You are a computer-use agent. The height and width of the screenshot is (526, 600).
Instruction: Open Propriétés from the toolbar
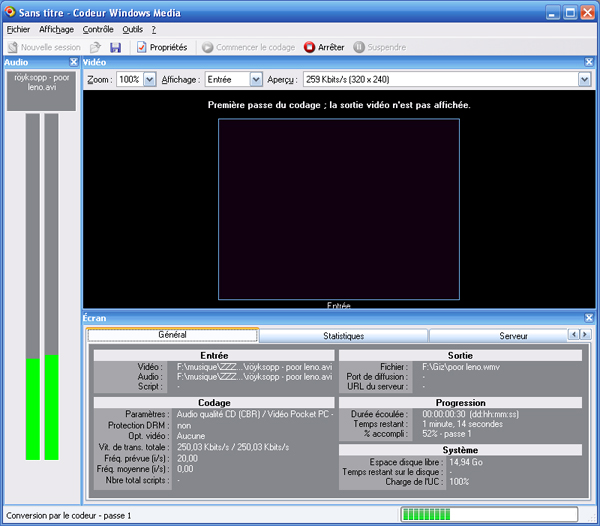point(162,47)
